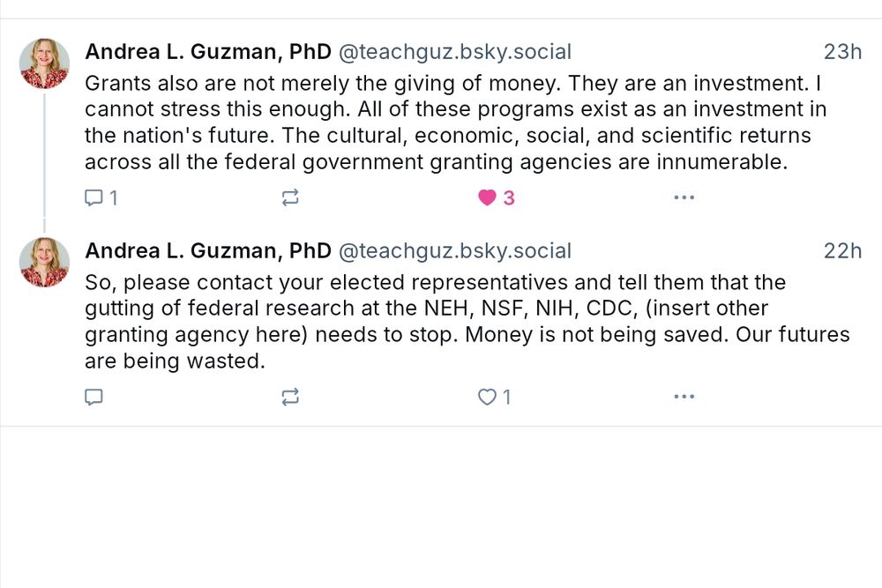This screenshot has height=588, width=882.
Task: Click the like count on second post
Action: pos(506,398)
